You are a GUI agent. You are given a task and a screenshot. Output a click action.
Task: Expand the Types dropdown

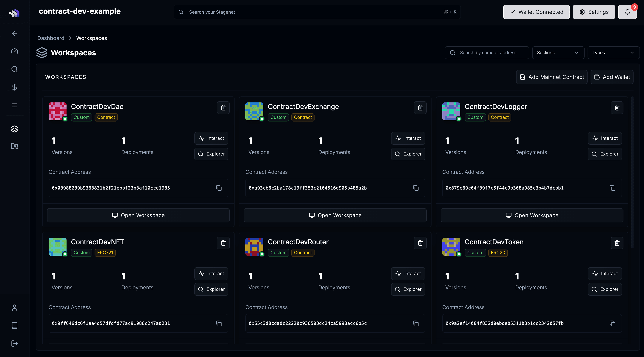[613, 53]
